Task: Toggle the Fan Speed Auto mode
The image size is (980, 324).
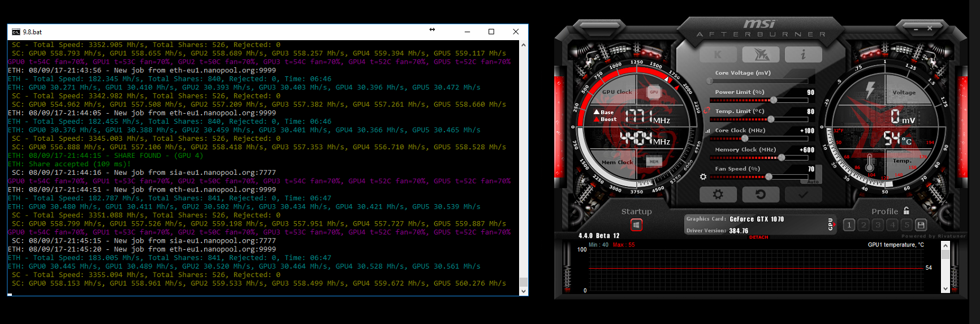Action: [813, 182]
